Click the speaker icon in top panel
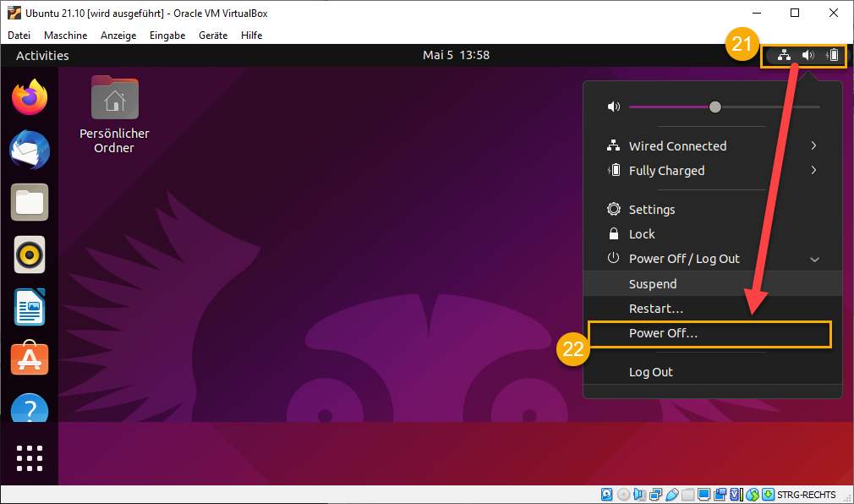 808,55
